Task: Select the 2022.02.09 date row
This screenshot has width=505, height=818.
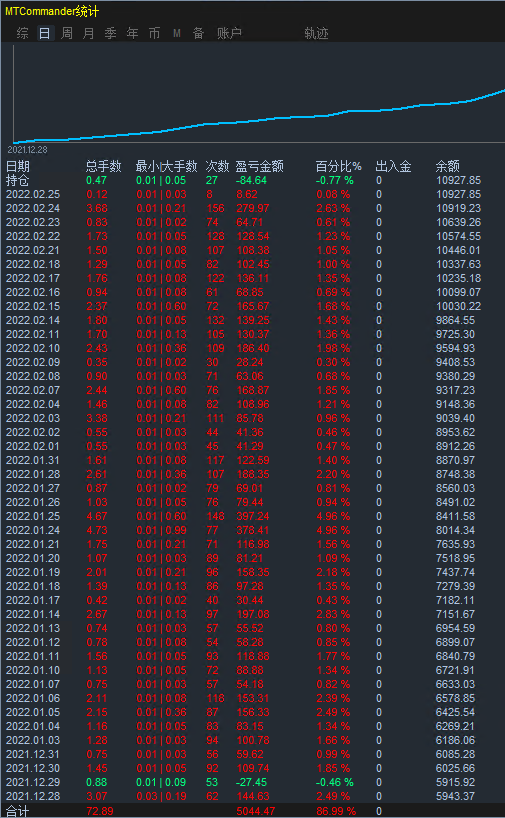Action: tap(33, 362)
